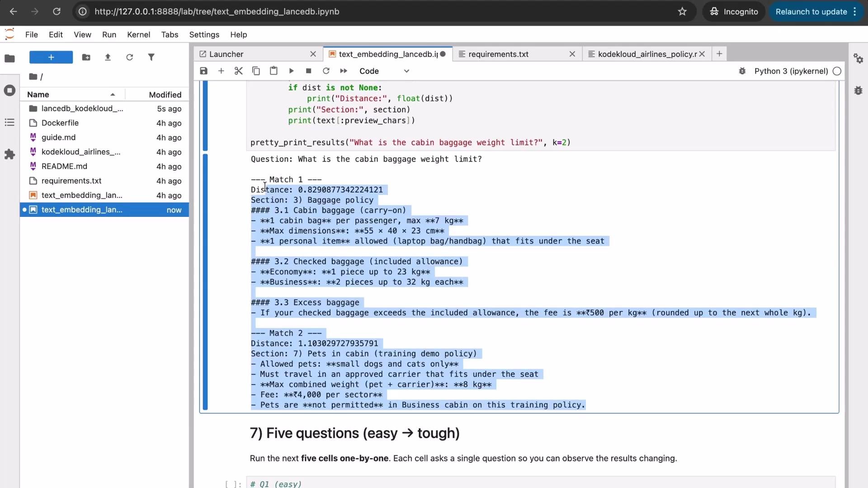Click the root folder breadcrumb icon
This screenshot has width=868, height=488.
pos(33,77)
